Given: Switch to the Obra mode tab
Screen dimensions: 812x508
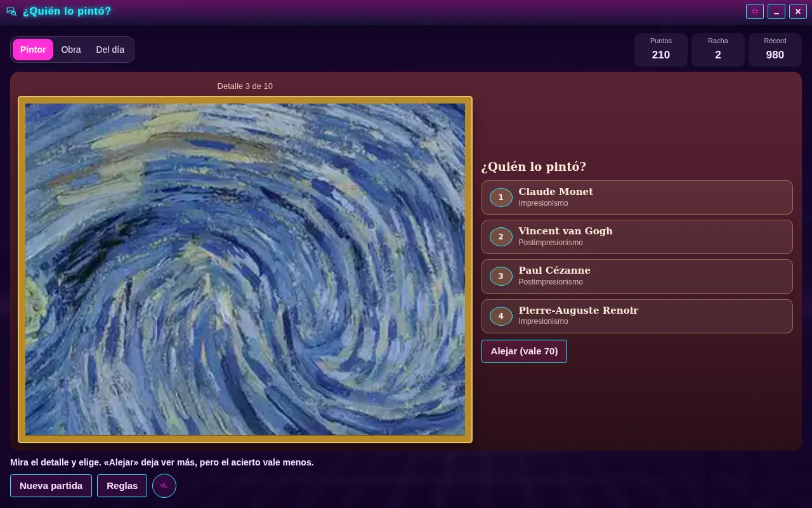Looking at the screenshot, I should [71, 50].
